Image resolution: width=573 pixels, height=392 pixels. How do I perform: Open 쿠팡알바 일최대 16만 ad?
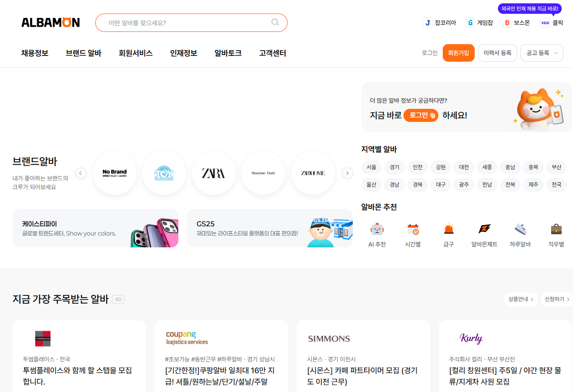[x=221, y=356]
